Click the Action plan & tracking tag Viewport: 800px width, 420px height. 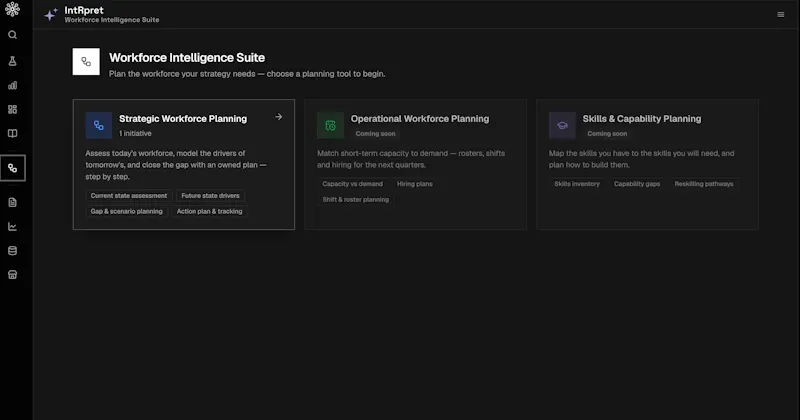209,211
